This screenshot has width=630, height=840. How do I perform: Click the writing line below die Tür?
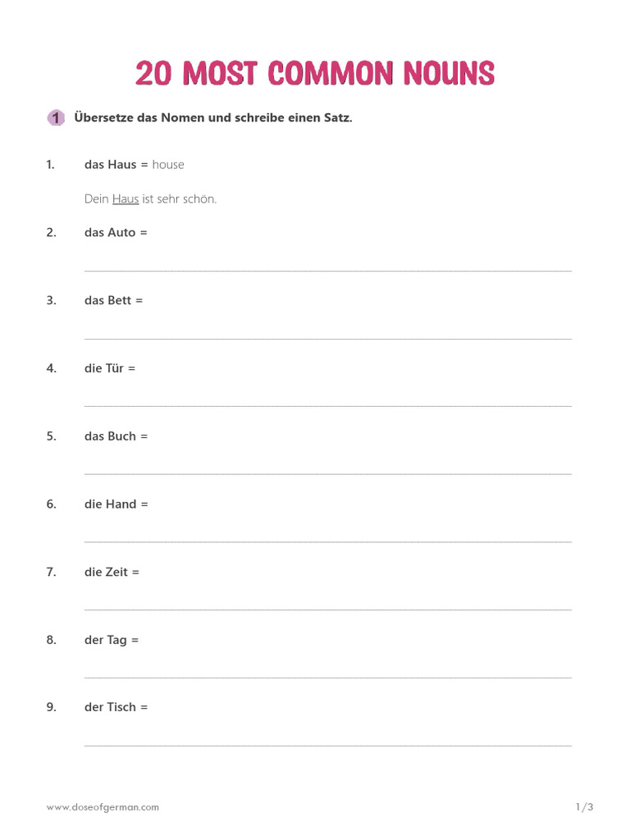pyautogui.click(x=328, y=404)
